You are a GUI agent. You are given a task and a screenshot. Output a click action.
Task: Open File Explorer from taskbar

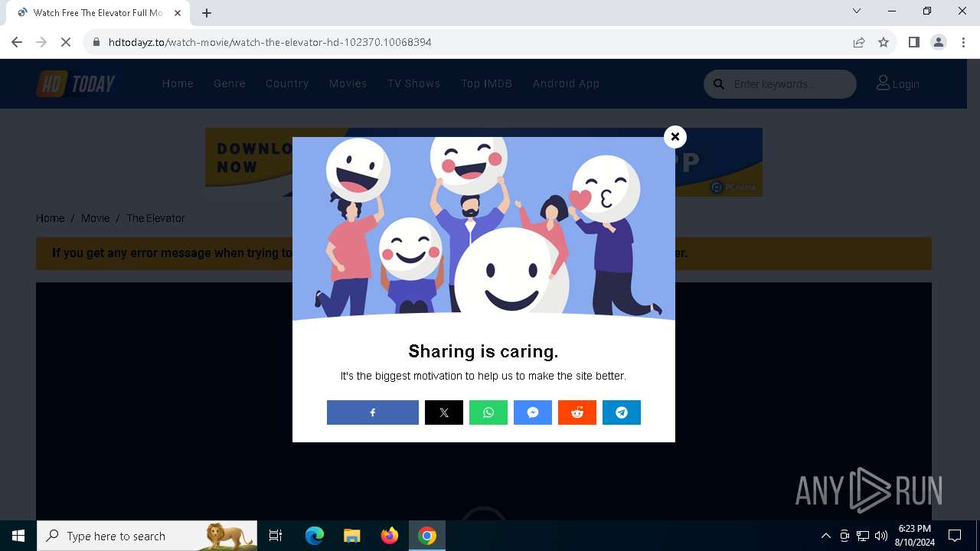click(351, 536)
